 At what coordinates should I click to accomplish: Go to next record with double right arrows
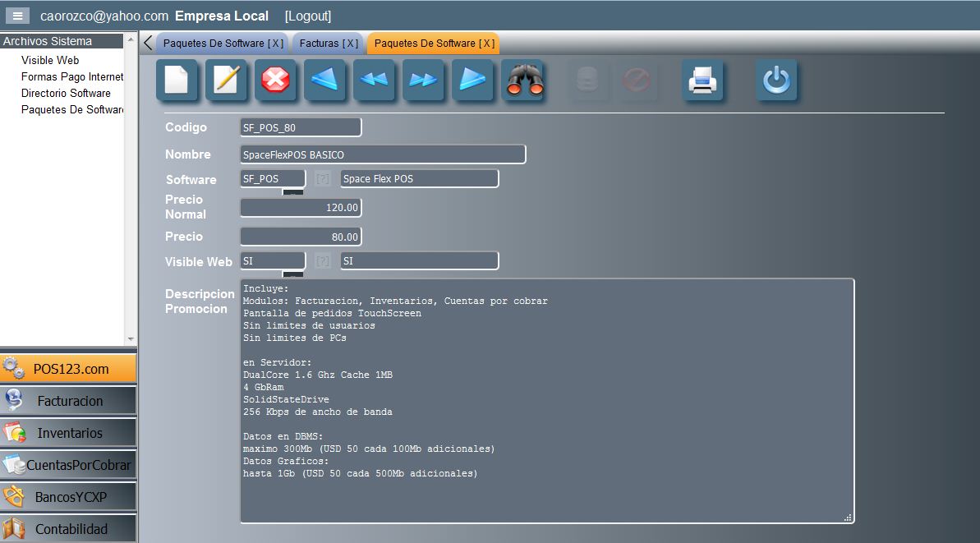click(423, 80)
